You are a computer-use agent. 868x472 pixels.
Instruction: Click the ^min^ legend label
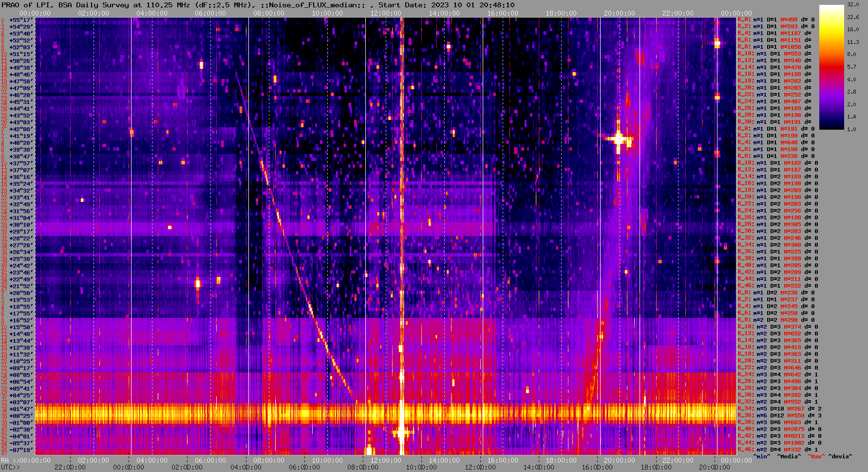762,456
